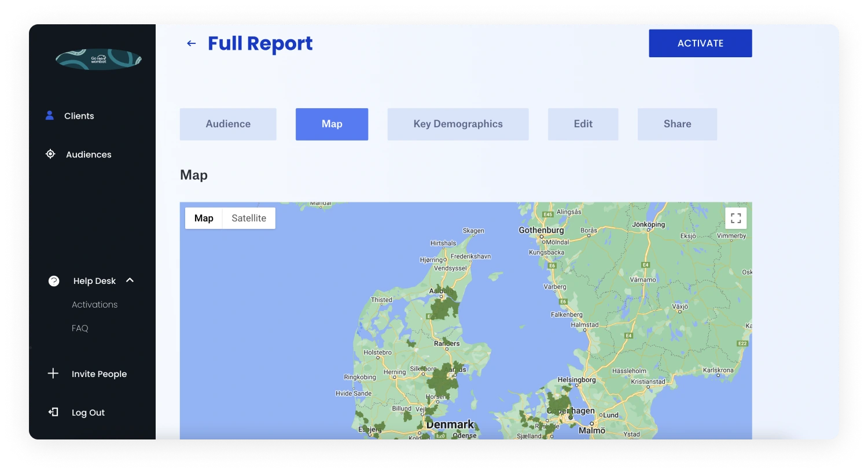The image size is (868, 473).
Task: Click the Jönköping label on map
Action: coord(648,224)
